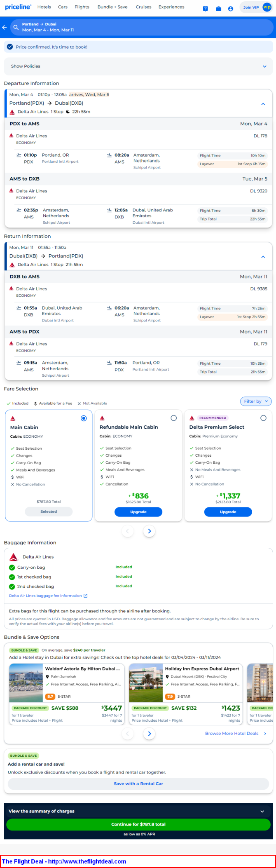Screen dimensions: 276x868
Task: Open the Holiday Inn Express hotel photo
Action: 146,683
